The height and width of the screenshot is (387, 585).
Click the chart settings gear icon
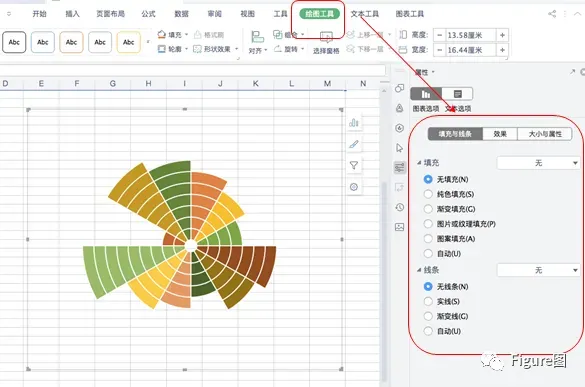354,187
